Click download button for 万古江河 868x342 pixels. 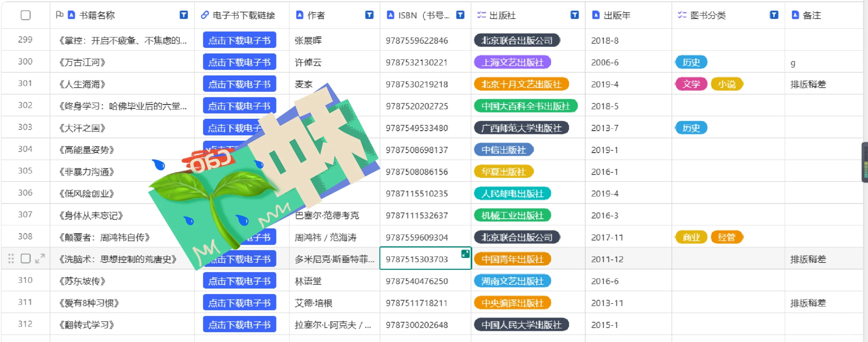coord(239,62)
